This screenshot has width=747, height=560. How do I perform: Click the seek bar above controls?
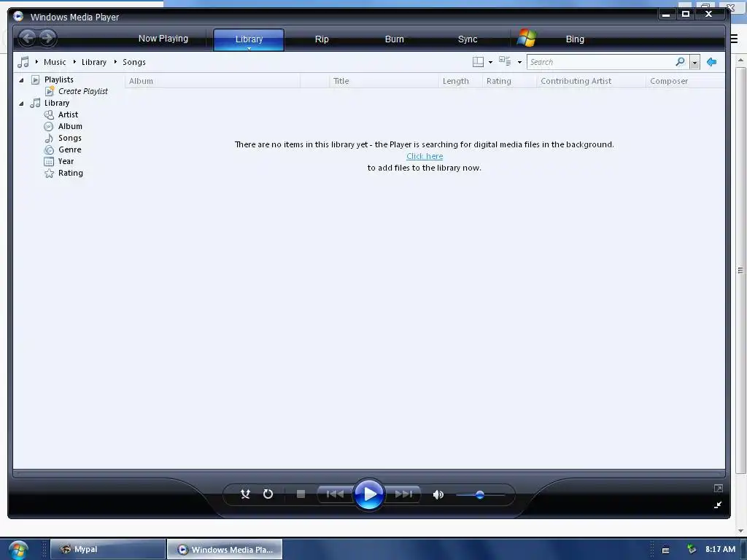pos(369,474)
